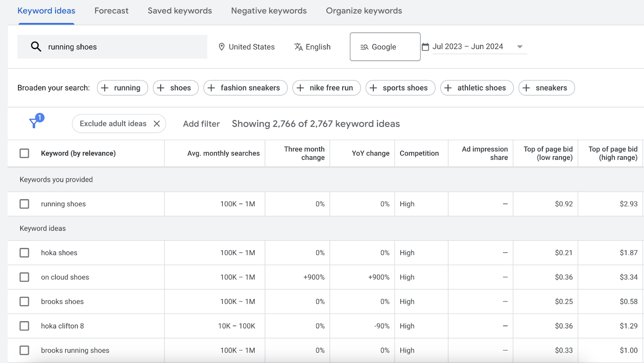644x363 pixels.
Task: Sort by Top of page bid high range
Action: click(613, 153)
